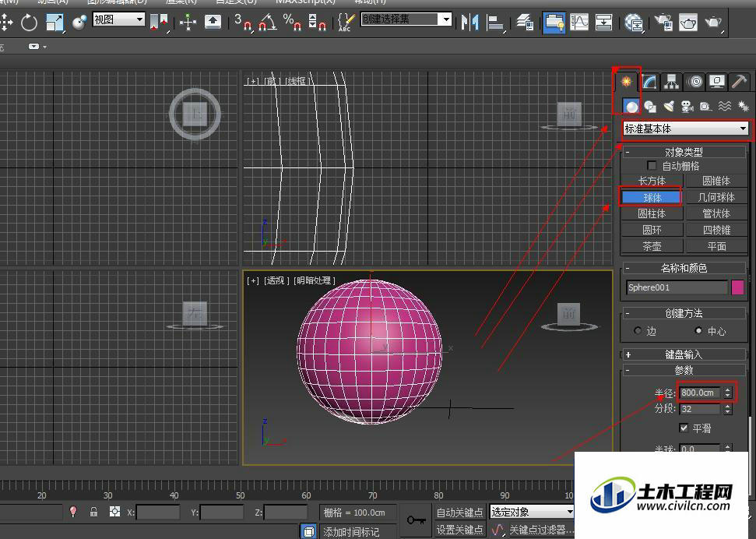Switch to the Motion command panel tab

click(694, 82)
